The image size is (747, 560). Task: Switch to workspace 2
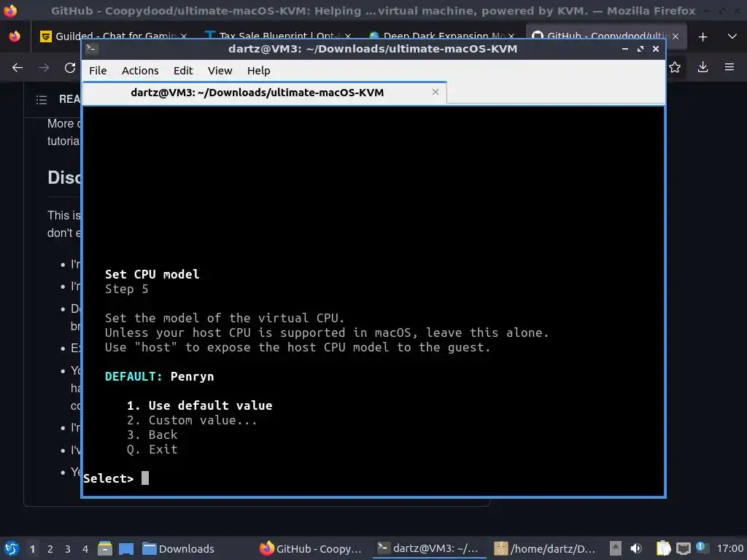(50, 549)
